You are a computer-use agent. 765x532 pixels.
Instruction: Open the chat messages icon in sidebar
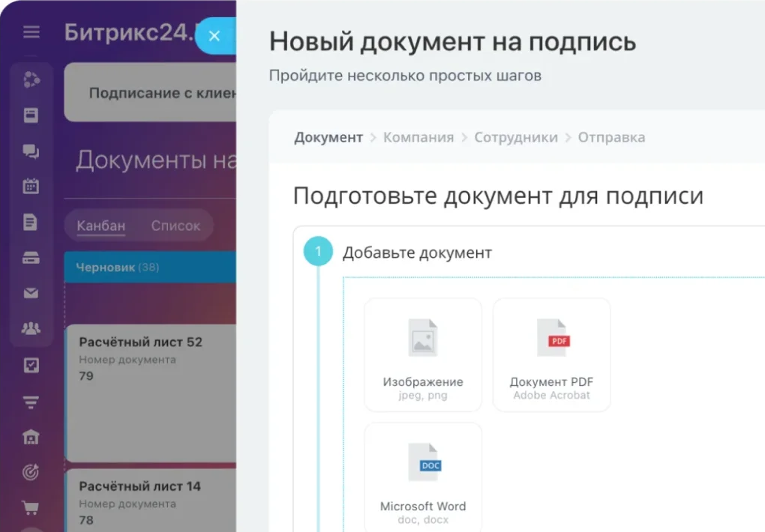point(31,151)
